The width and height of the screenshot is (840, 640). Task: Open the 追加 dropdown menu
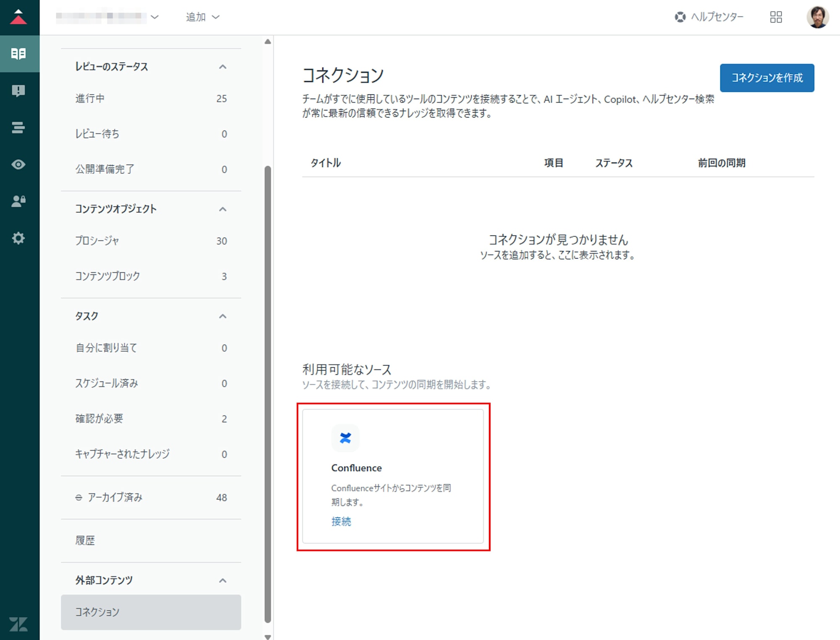pyautogui.click(x=202, y=17)
